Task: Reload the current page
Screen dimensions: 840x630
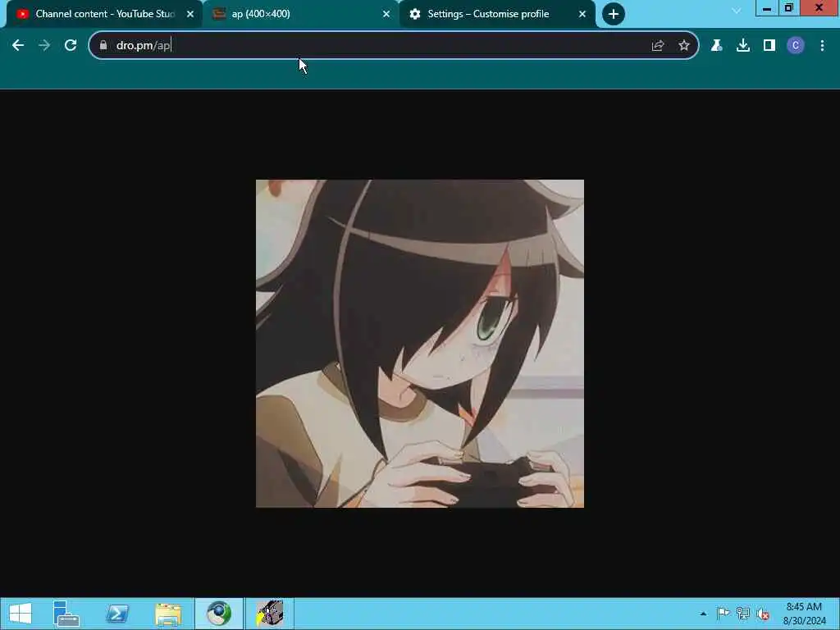Action: pyautogui.click(x=71, y=46)
